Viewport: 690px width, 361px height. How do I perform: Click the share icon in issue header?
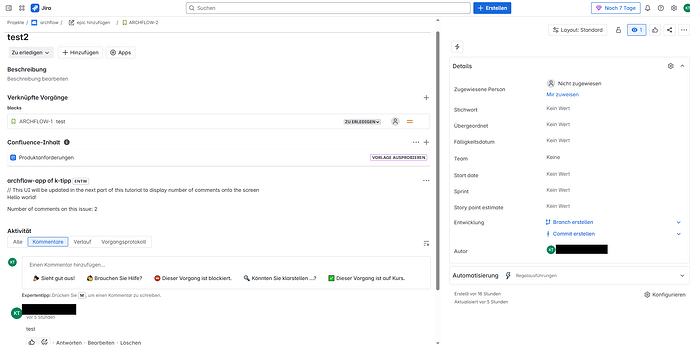(669, 30)
